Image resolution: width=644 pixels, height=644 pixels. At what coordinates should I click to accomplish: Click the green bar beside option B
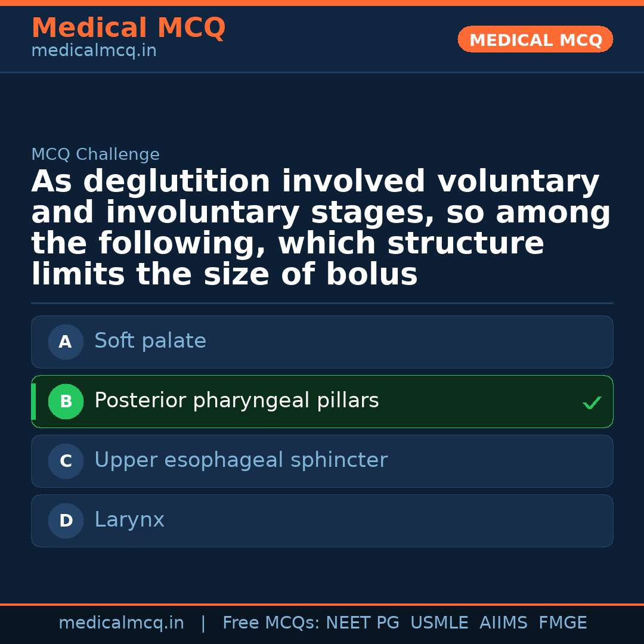[x=33, y=401]
